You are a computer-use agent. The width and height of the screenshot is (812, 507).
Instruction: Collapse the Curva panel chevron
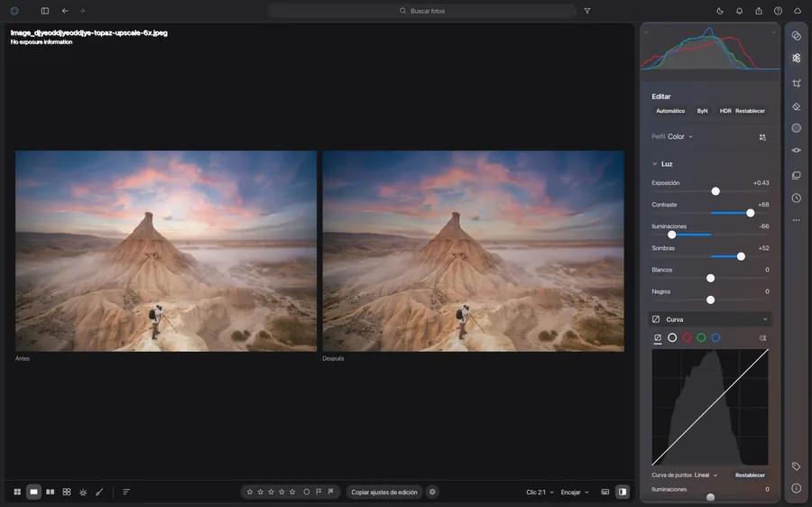[x=765, y=319]
